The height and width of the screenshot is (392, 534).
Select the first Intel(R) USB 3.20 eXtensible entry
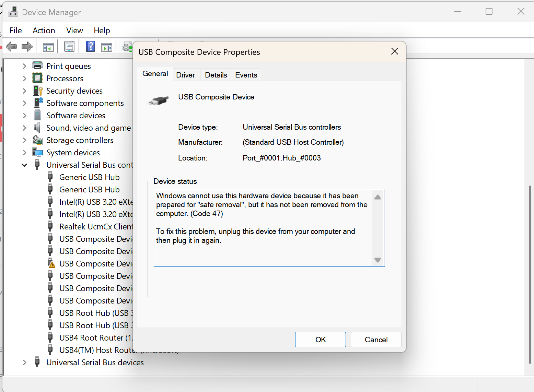point(96,202)
